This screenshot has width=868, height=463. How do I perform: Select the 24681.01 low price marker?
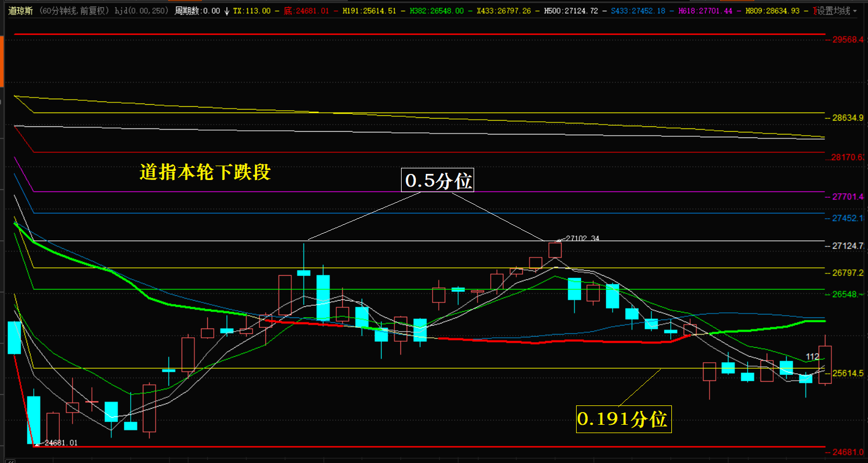tap(61, 443)
